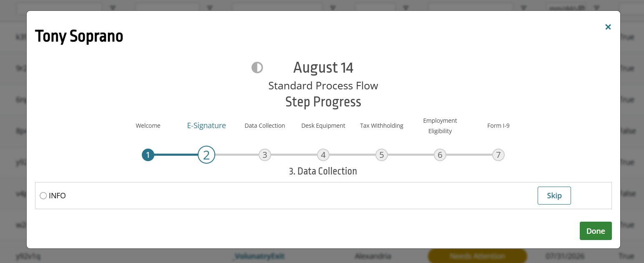Jump to step 4 circle
This screenshot has width=644, height=263.
click(323, 155)
